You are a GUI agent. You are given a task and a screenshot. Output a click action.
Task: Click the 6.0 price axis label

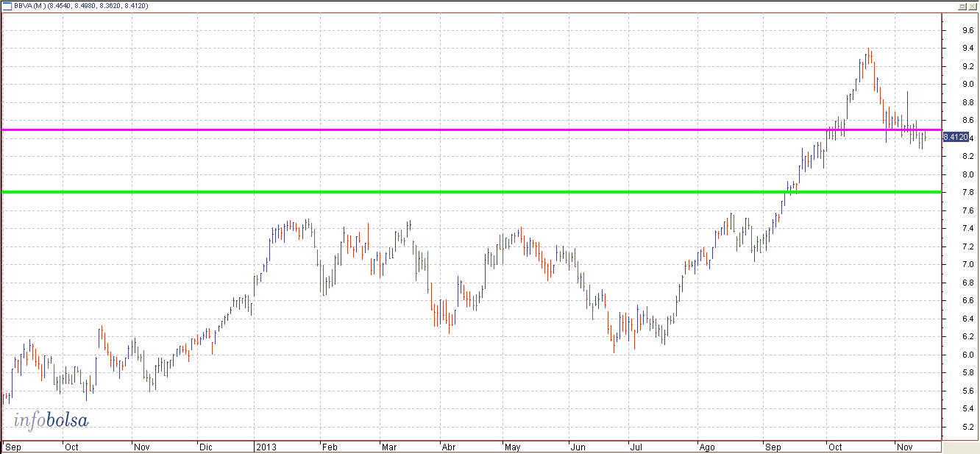967,355
